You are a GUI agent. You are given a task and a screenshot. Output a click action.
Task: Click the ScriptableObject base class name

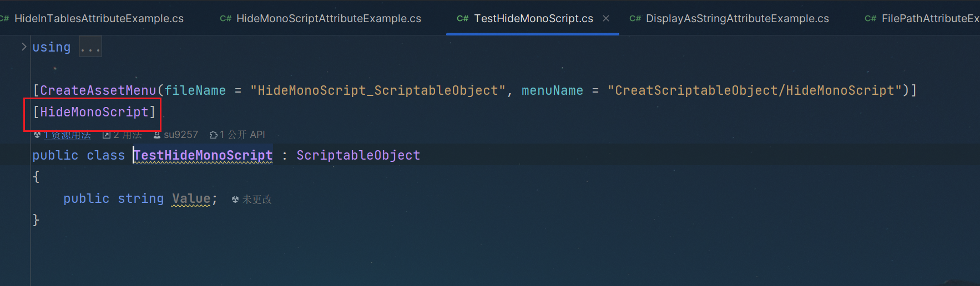pyautogui.click(x=358, y=155)
